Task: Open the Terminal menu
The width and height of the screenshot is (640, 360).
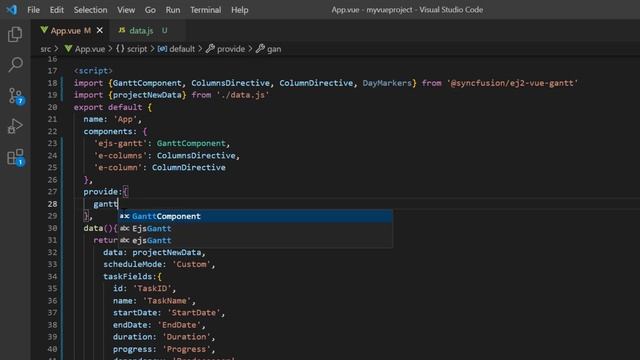Action: [205, 10]
